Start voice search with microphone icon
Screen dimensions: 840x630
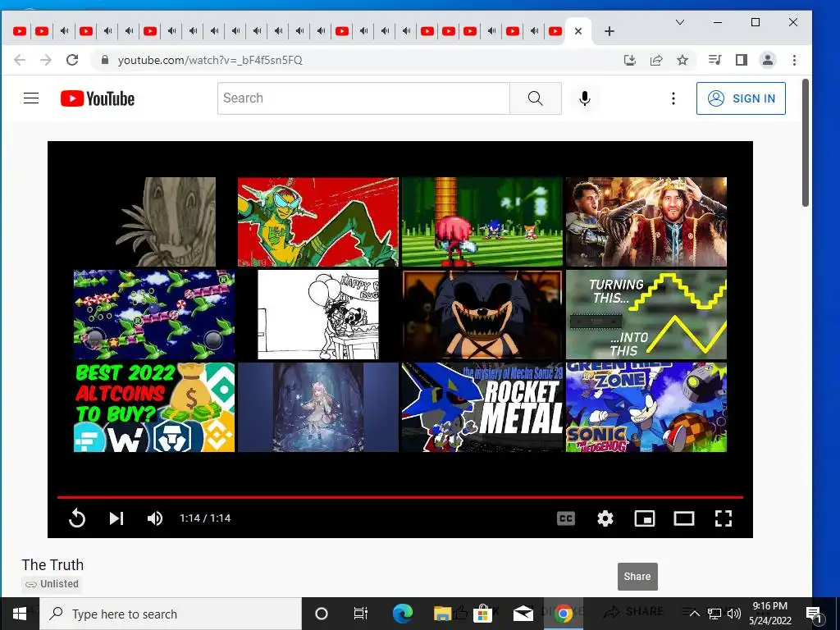(x=584, y=98)
